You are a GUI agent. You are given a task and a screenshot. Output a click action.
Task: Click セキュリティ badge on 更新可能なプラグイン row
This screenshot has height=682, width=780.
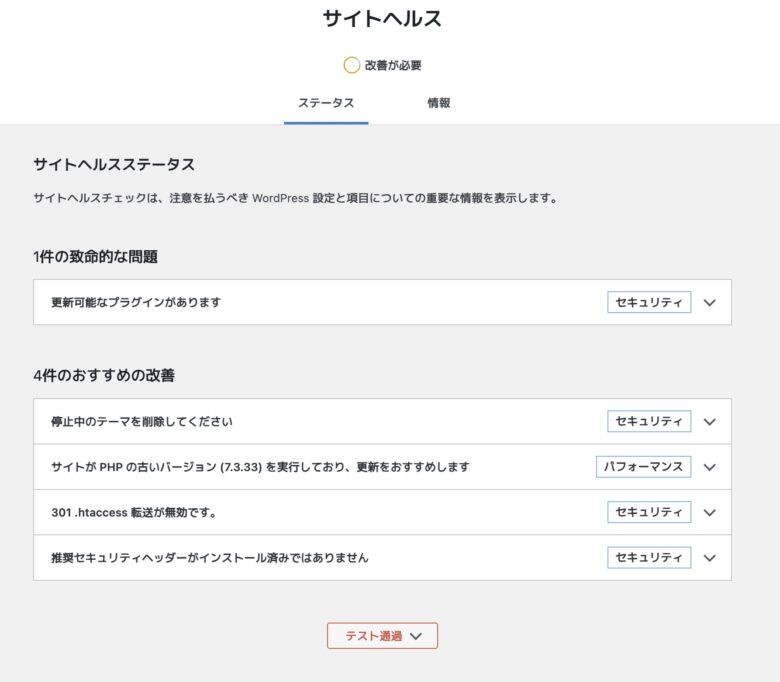point(649,302)
